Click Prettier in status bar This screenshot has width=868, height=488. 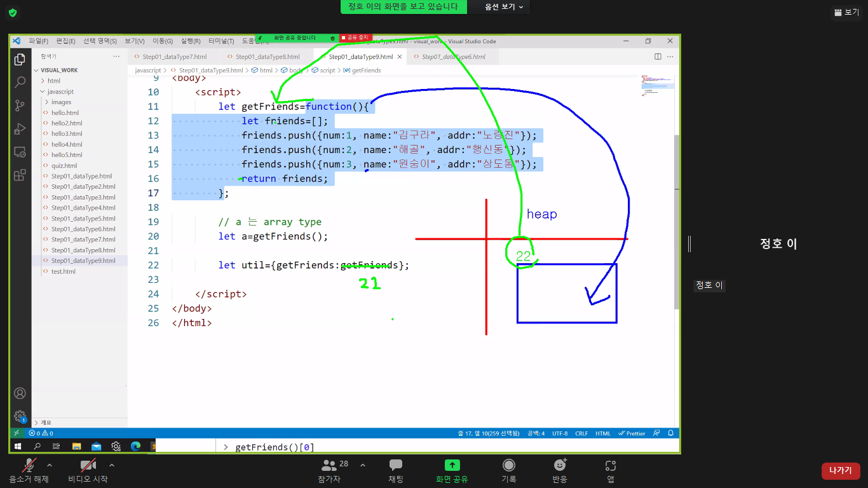click(632, 433)
